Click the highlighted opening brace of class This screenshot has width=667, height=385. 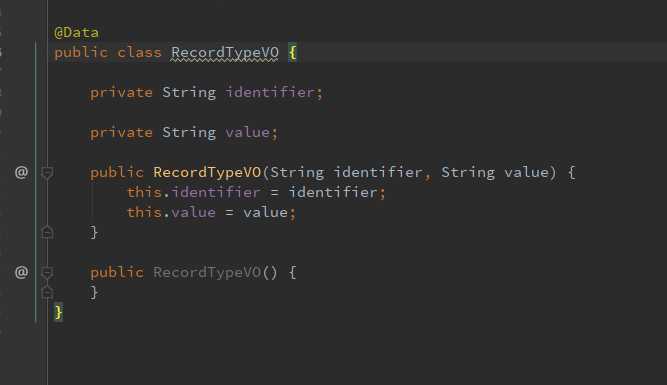coord(292,53)
